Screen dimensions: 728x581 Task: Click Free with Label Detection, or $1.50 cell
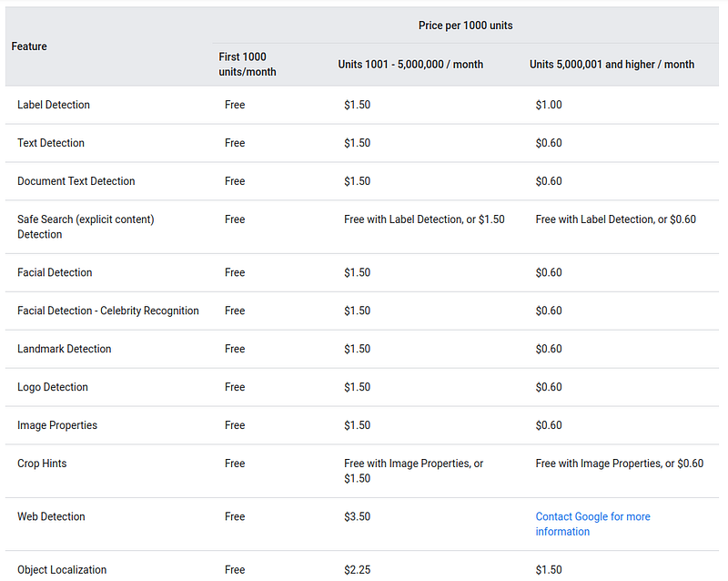[424, 219]
